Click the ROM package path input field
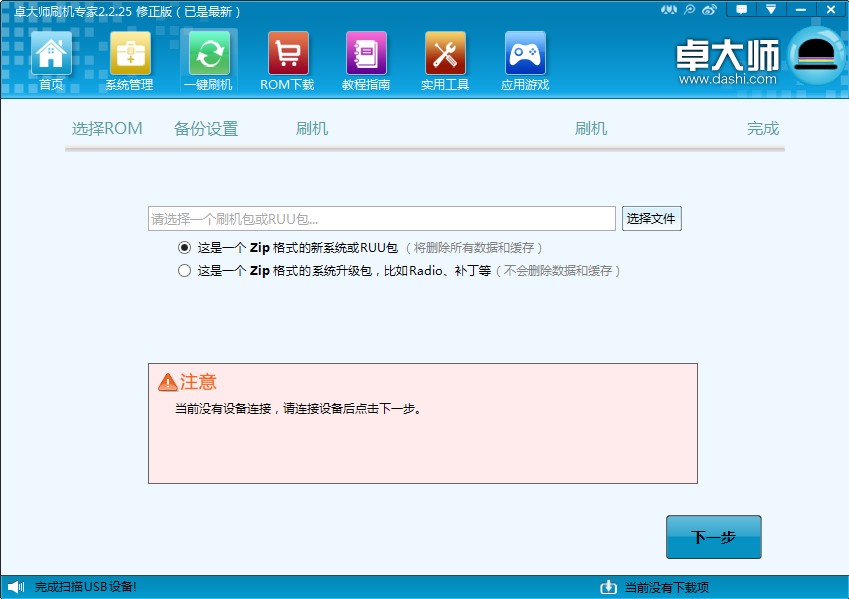849x599 pixels. (382, 218)
